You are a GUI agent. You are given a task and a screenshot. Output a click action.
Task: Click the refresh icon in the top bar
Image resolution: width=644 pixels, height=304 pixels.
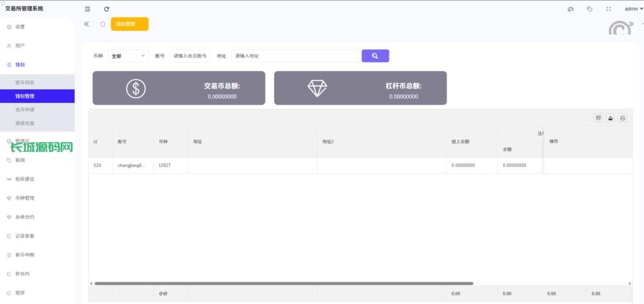(x=106, y=9)
